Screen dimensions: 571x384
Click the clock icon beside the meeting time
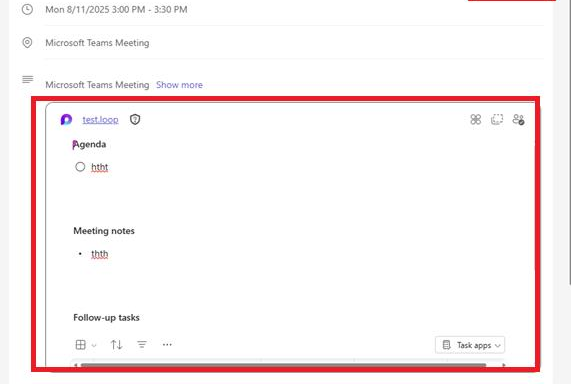click(x=27, y=9)
